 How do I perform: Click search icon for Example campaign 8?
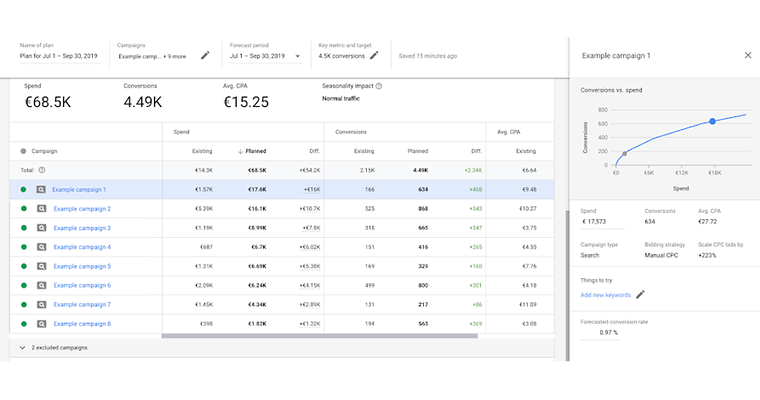pyautogui.click(x=41, y=324)
